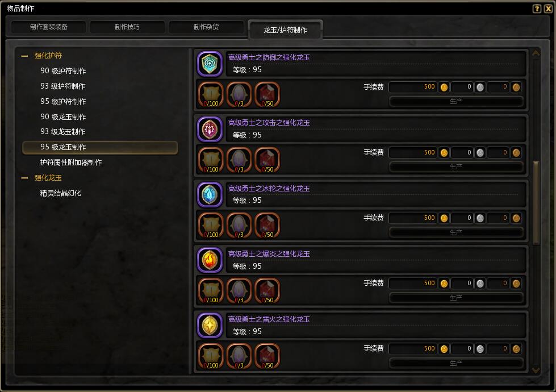Switch to the 制作套装装备 tab
Screen dimensions: 556x392
click(x=49, y=27)
